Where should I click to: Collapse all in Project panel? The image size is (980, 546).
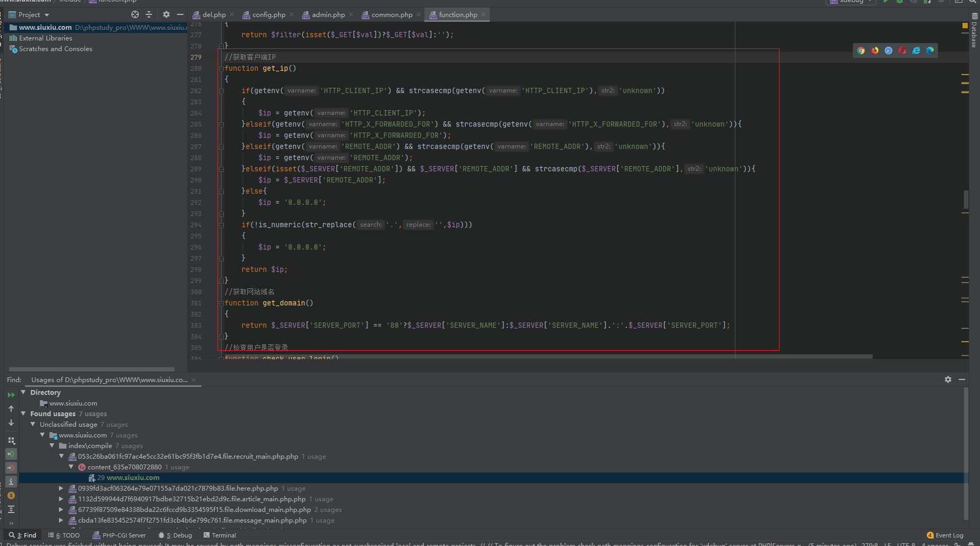tap(149, 15)
